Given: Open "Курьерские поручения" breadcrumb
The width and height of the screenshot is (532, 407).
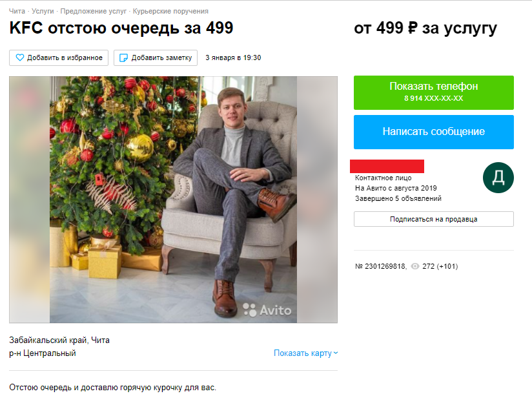Looking at the screenshot, I should pos(170,11).
